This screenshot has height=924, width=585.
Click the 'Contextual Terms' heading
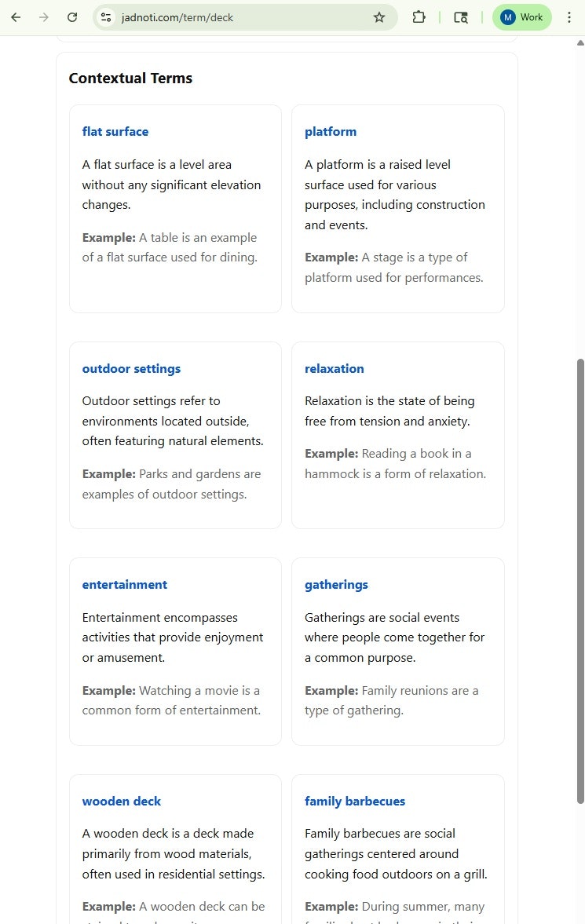130,78
